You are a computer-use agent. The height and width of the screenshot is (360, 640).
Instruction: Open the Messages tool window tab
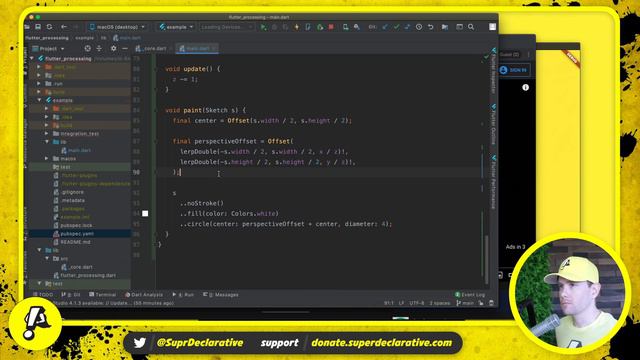(221, 295)
